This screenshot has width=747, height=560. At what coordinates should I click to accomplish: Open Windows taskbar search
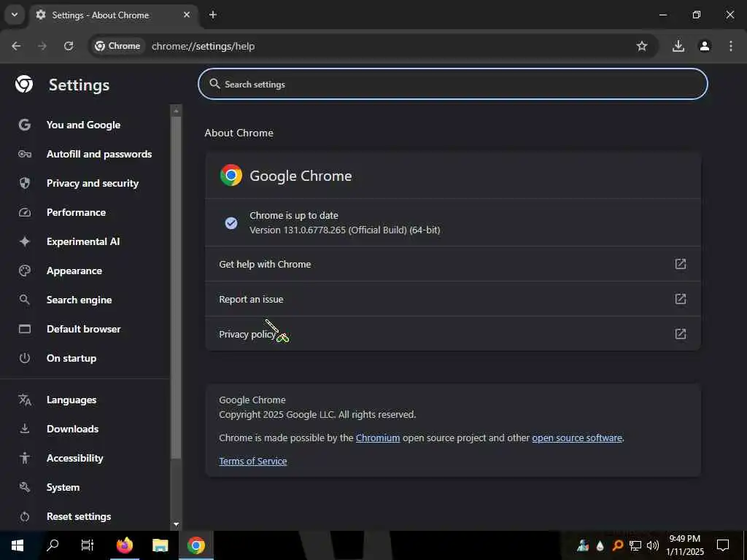(x=53, y=545)
